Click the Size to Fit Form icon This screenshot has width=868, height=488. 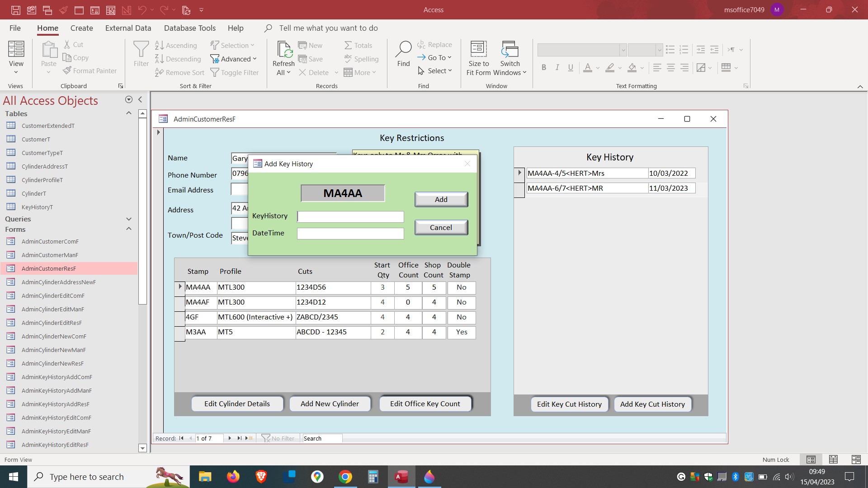pos(478,49)
